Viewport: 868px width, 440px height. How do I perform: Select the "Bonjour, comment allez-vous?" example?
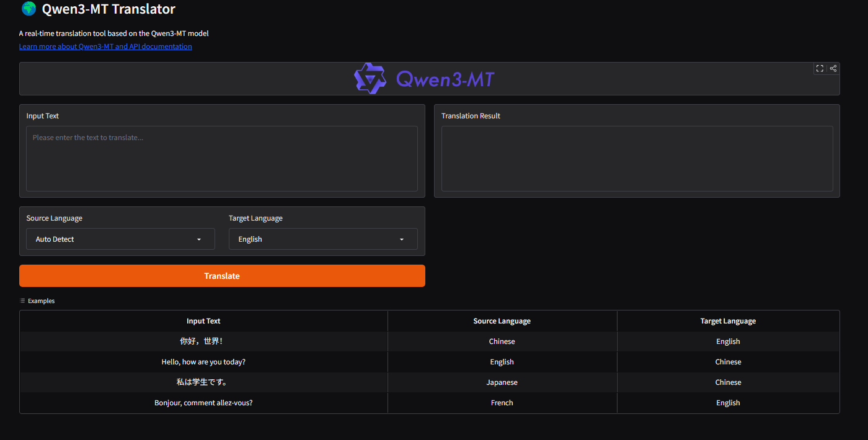(203, 403)
